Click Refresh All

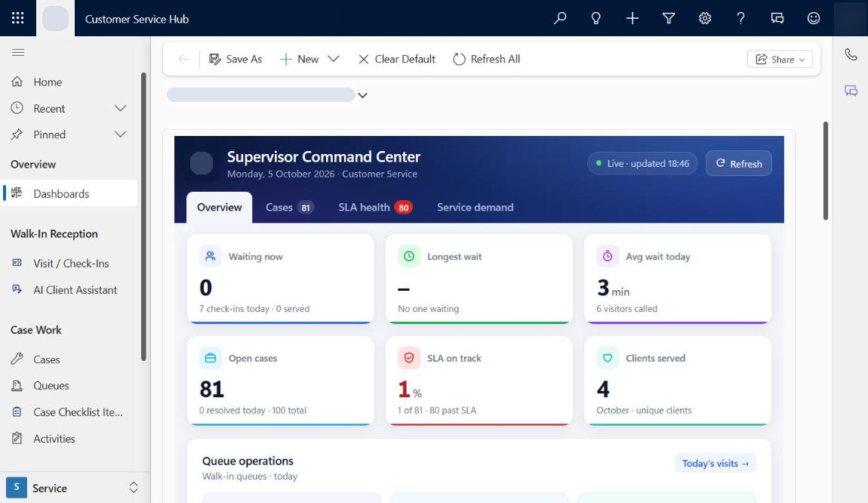click(x=487, y=59)
